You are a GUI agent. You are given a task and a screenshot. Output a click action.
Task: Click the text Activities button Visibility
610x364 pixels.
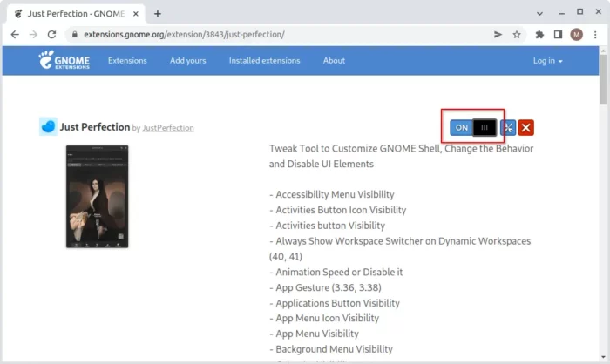pos(330,226)
